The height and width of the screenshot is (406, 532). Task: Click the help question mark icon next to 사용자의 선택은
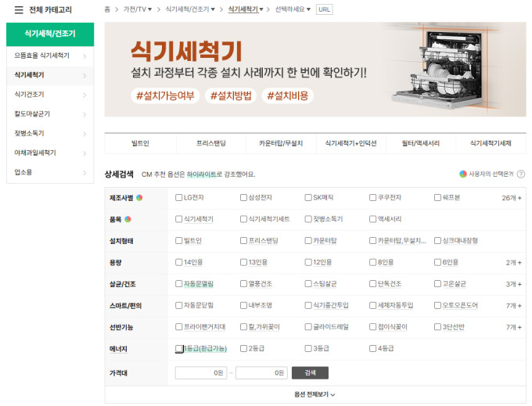[x=521, y=174]
